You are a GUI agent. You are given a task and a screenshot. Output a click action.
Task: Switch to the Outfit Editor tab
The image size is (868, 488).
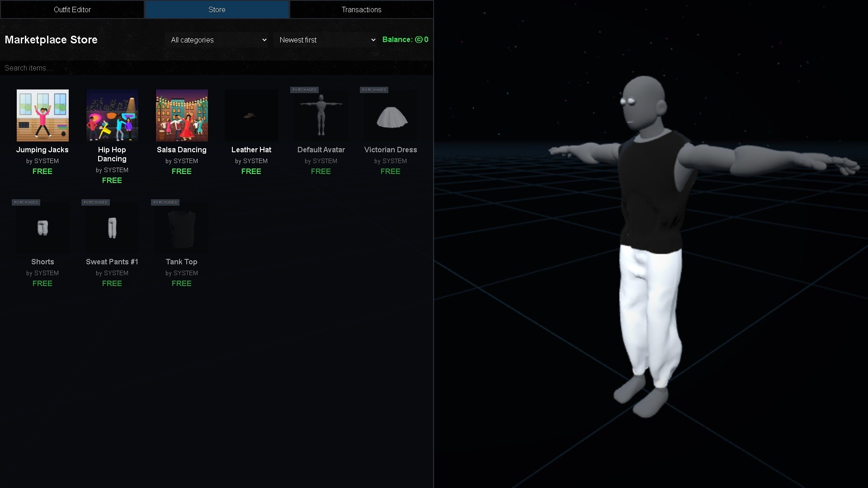point(72,9)
